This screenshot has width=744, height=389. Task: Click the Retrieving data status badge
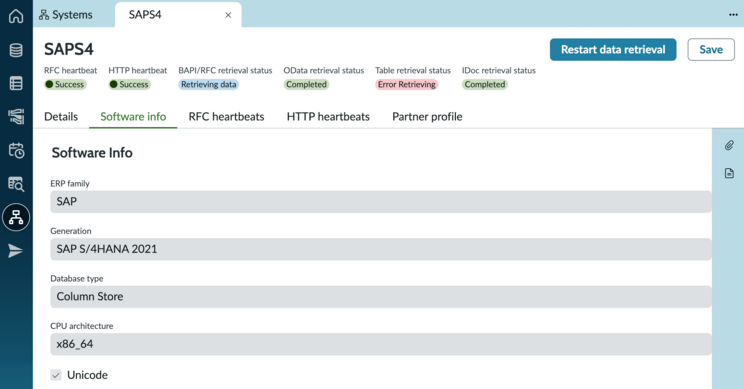pyautogui.click(x=209, y=84)
